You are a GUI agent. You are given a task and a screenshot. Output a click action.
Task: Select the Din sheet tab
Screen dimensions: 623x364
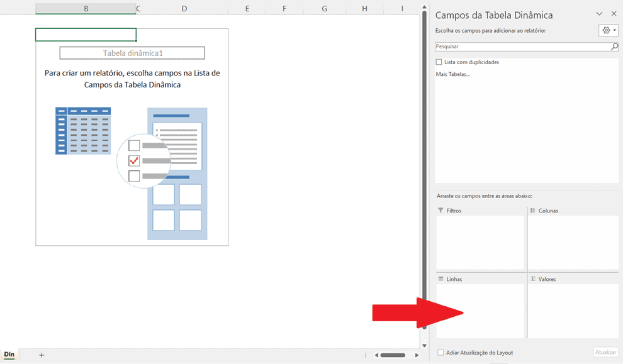[x=9, y=355]
